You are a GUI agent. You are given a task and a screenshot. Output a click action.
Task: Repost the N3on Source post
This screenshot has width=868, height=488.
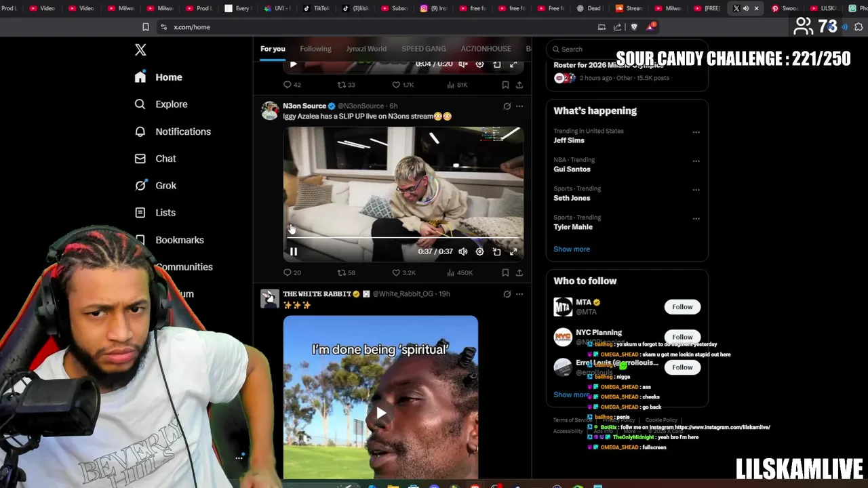(347, 272)
